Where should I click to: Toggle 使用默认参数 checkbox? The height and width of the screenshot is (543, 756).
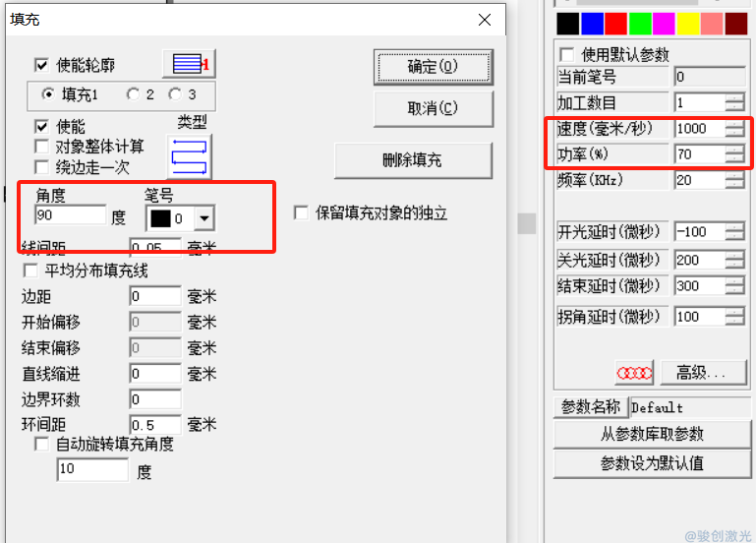(x=567, y=54)
